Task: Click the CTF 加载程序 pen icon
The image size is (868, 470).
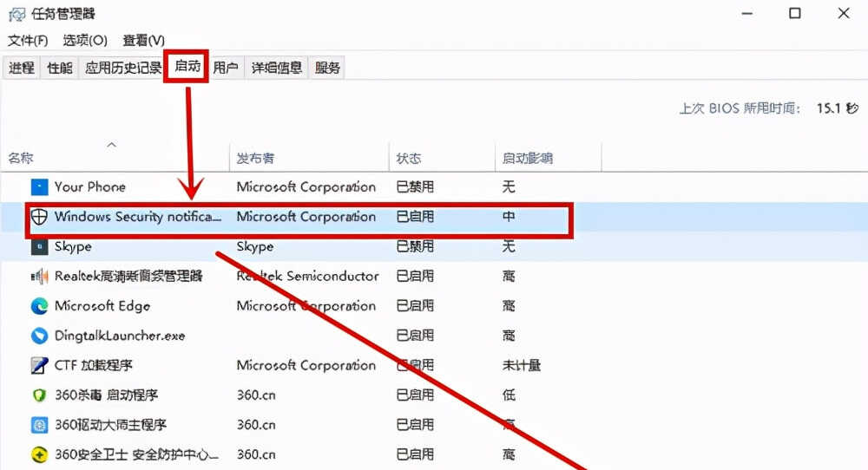Action: point(39,365)
